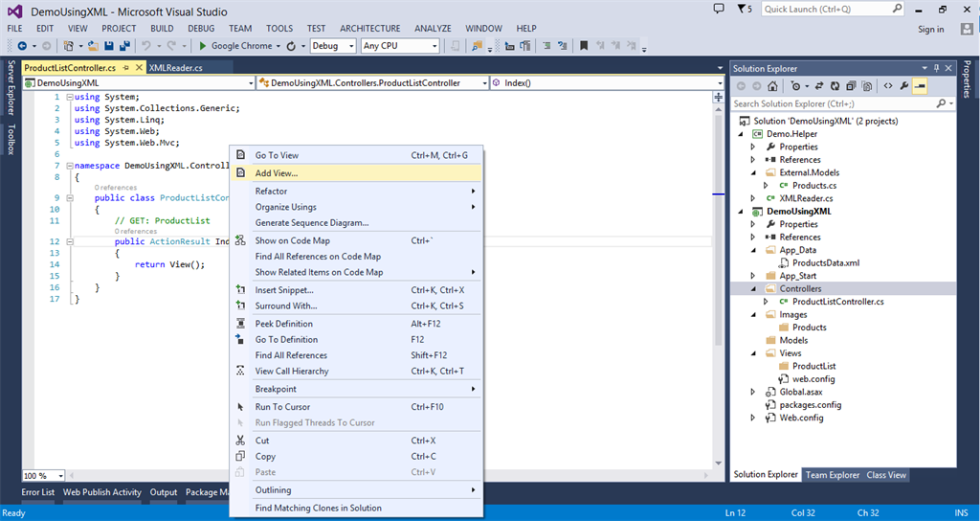The image size is (980, 521).
Task: Toggle the pin on ProductListController.cs tab
Action: (x=125, y=68)
